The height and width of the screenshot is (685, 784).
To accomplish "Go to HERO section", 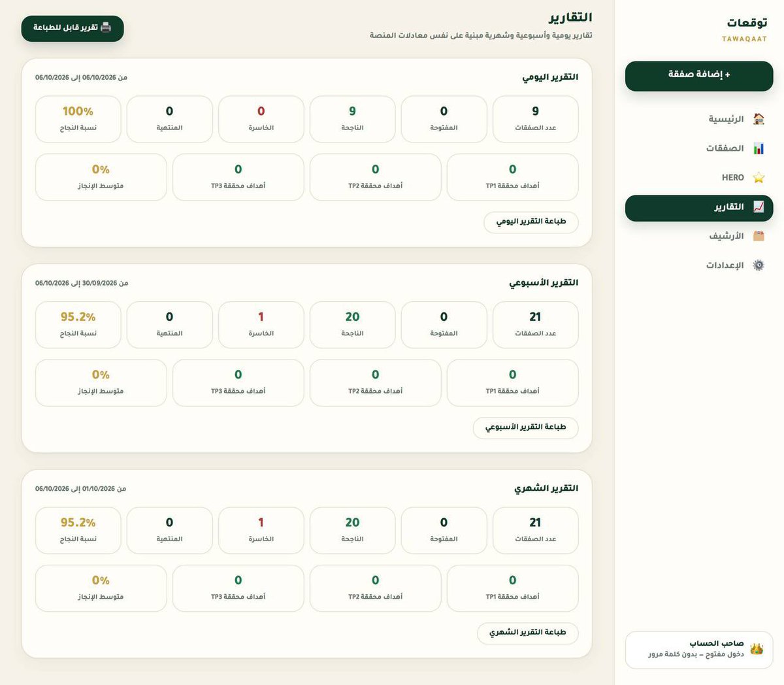I will 699,178.
